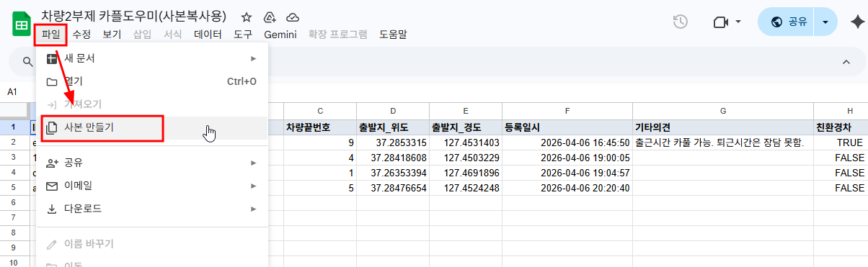This screenshot has width=868, height=267.
Task: Click the share person icon in menu
Action: (52, 163)
